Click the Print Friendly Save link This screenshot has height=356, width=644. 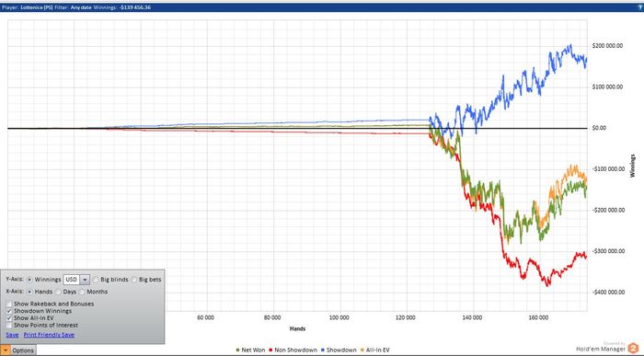49,335
